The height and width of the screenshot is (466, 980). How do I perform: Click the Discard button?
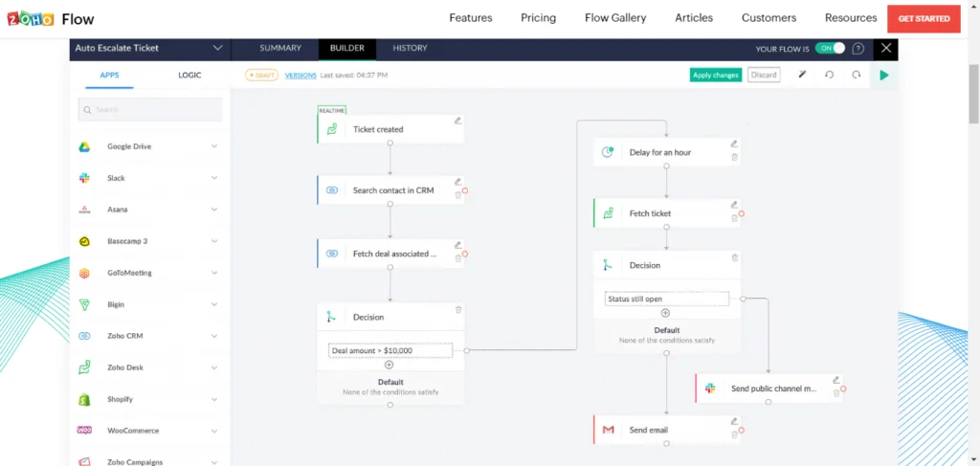pos(764,75)
